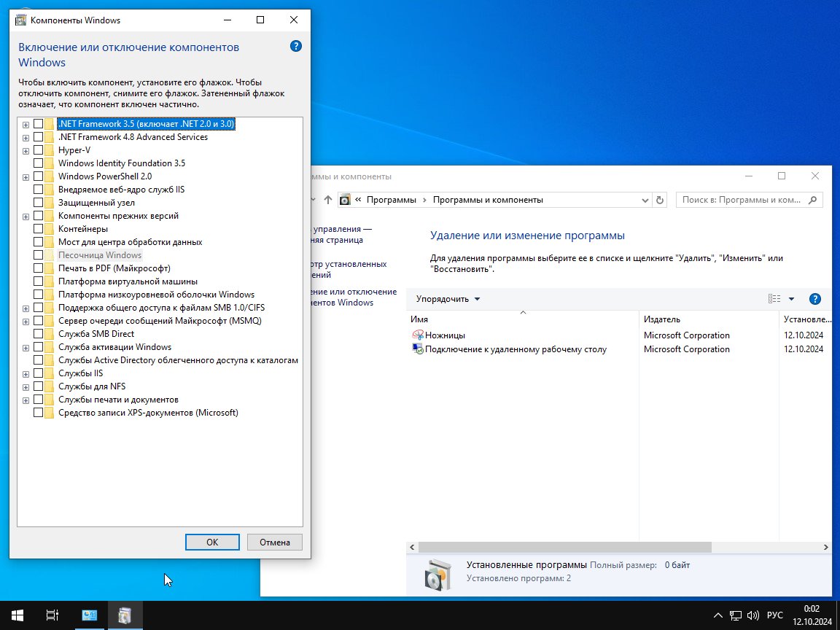Viewport: 840px width, 630px height.
Task: Confirm with the OK button
Action: [x=212, y=542]
